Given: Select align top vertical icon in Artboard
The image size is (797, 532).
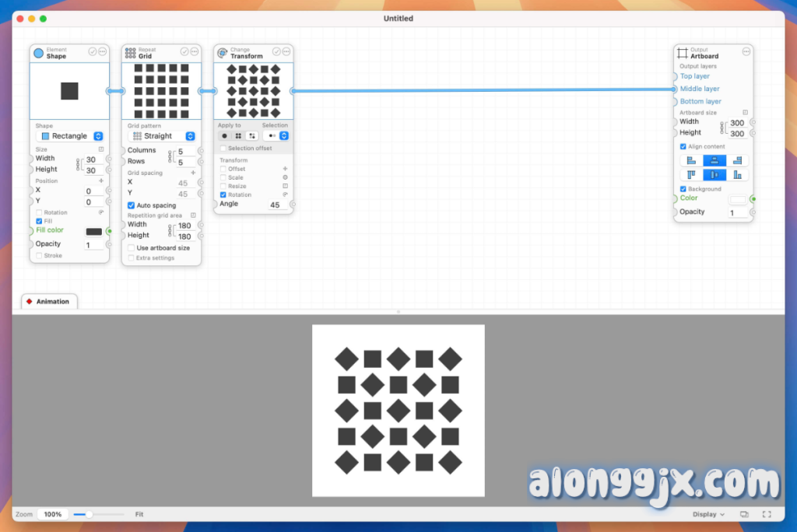Looking at the screenshot, I should pyautogui.click(x=691, y=175).
